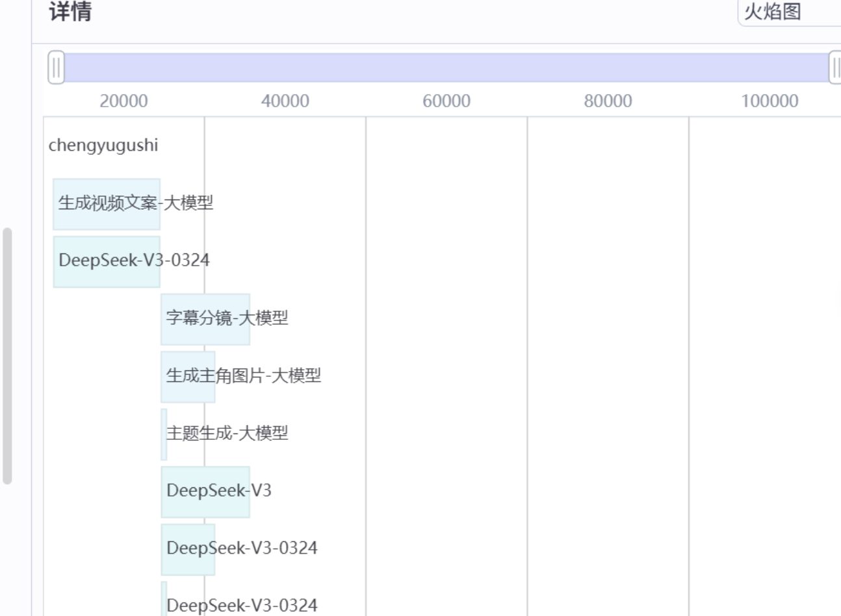The width and height of the screenshot is (841, 616).
Task: Click the DeepSeek-V3-0324 bar below DeepSeek-V3
Action: tap(188, 548)
